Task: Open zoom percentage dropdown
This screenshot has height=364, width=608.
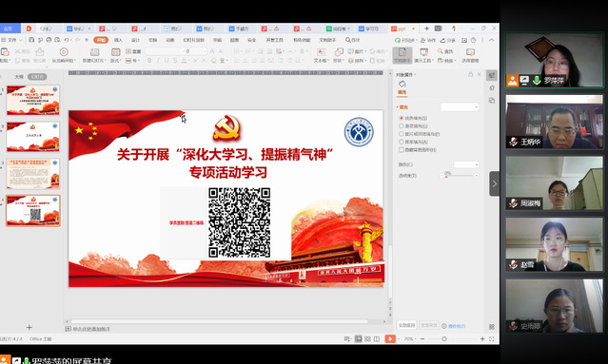Action: pos(409,339)
